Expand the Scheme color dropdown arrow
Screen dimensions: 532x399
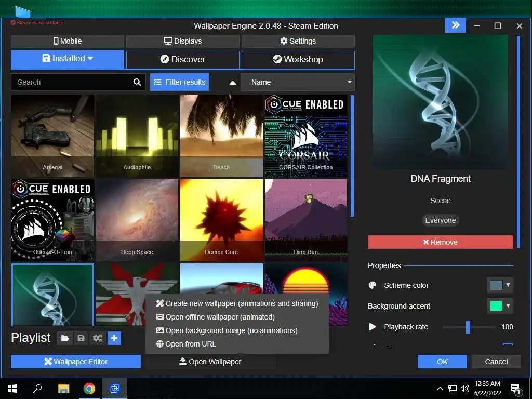pos(508,285)
